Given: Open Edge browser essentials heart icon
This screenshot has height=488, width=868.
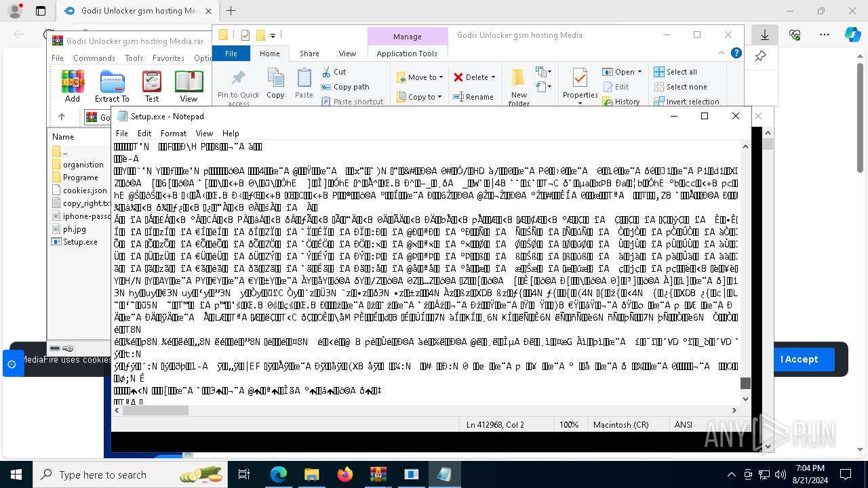Looking at the screenshot, I should (x=795, y=35).
